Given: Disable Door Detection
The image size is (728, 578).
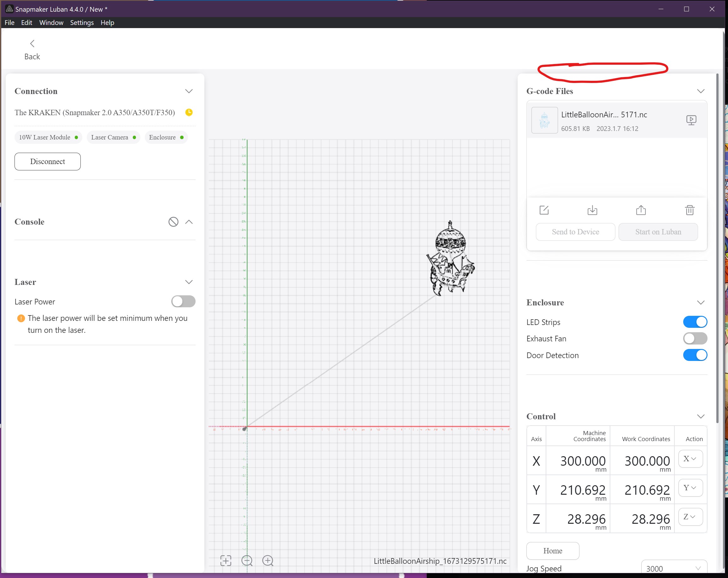Looking at the screenshot, I should pos(695,355).
